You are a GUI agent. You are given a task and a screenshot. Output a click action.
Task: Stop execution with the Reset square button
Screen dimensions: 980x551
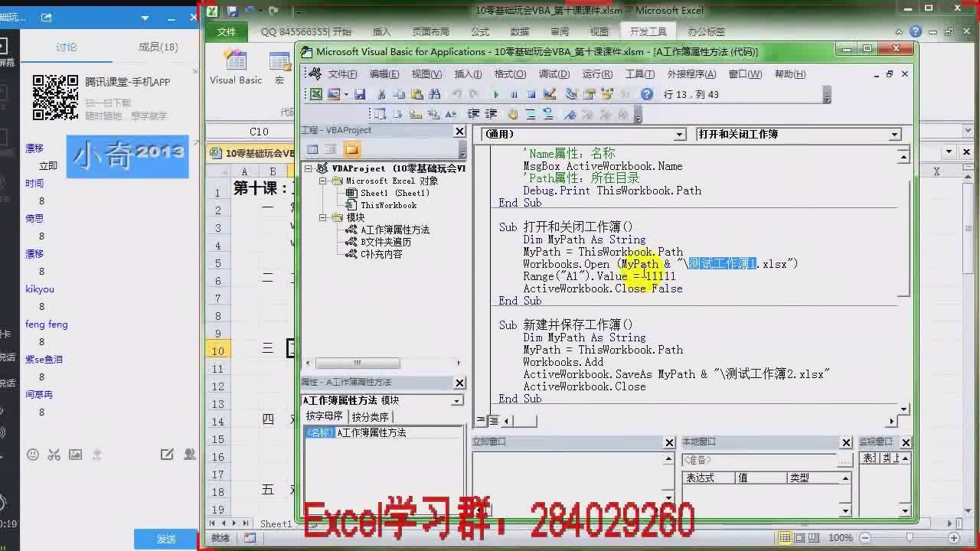(531, 94)
